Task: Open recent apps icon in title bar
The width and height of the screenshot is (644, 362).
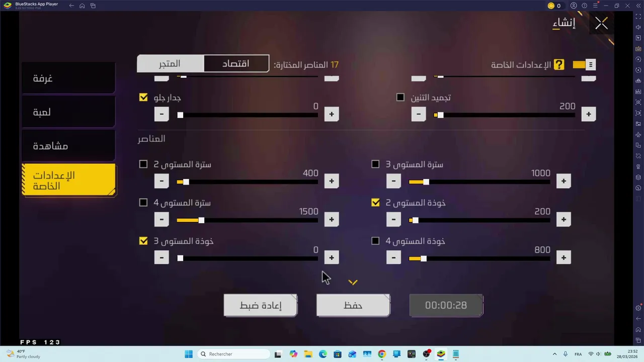Action: (93, 6)
